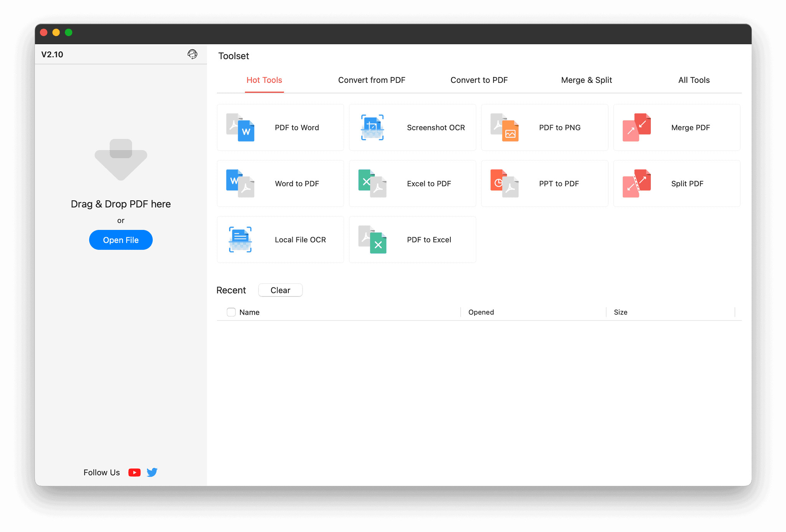Sort recent files by Opened column
The height and width of the screenshot is (532, 786).
click(x=481, y=312)
